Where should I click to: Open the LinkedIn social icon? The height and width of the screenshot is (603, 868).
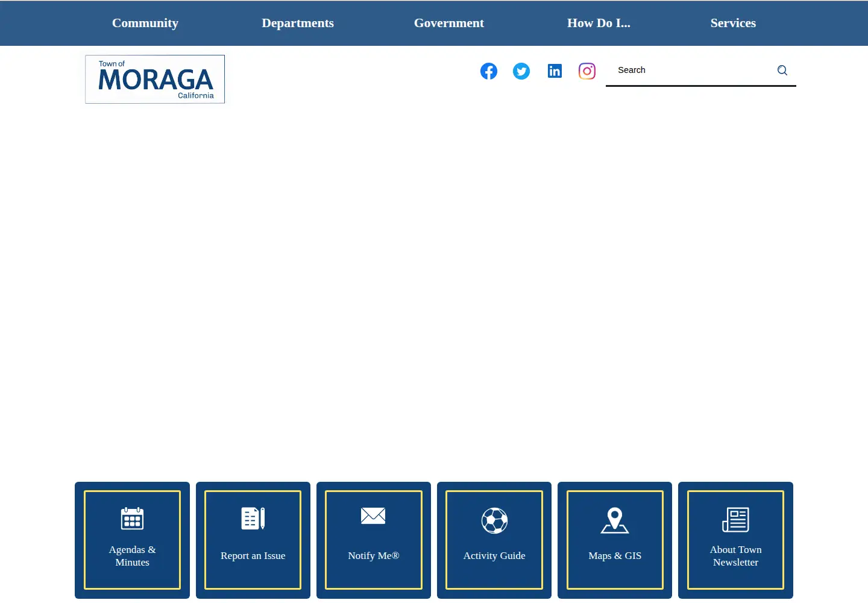point(555,71)
